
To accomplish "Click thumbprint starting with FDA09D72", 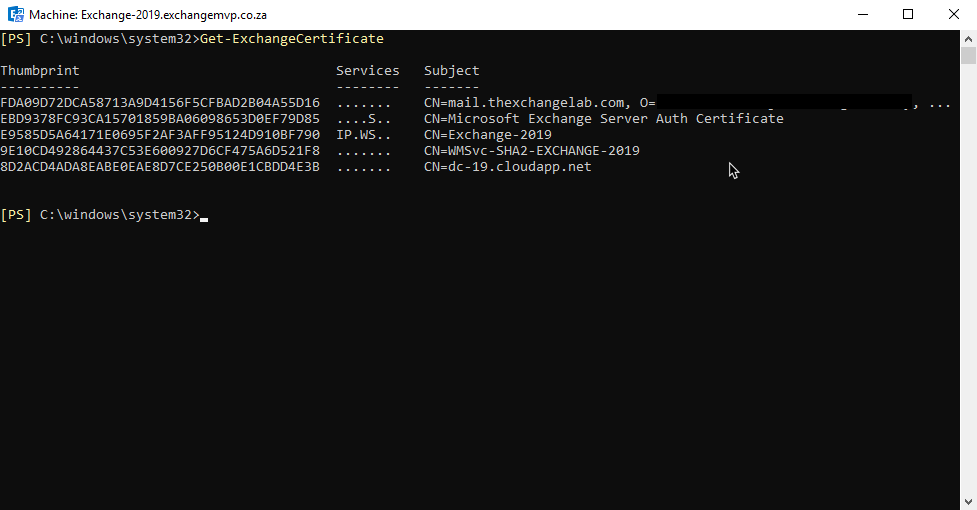I will [x=160, y=103].
